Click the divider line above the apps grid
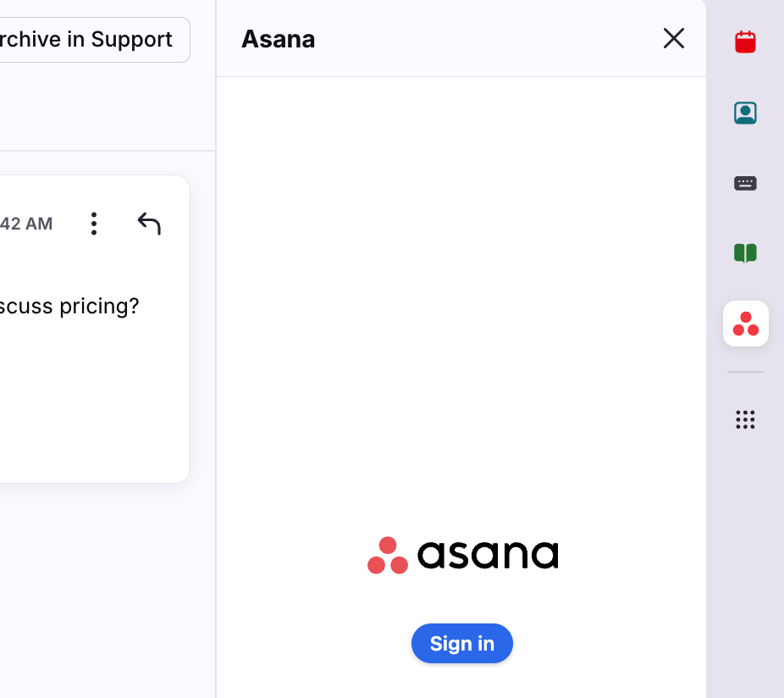Screen dimensions: 784x698 point(745,372)
